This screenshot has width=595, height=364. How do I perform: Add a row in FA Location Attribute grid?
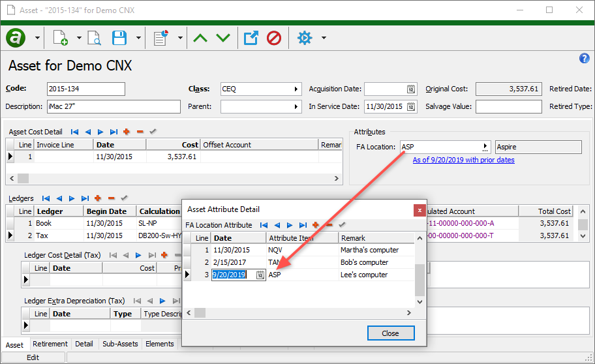(x=315, y=225)
